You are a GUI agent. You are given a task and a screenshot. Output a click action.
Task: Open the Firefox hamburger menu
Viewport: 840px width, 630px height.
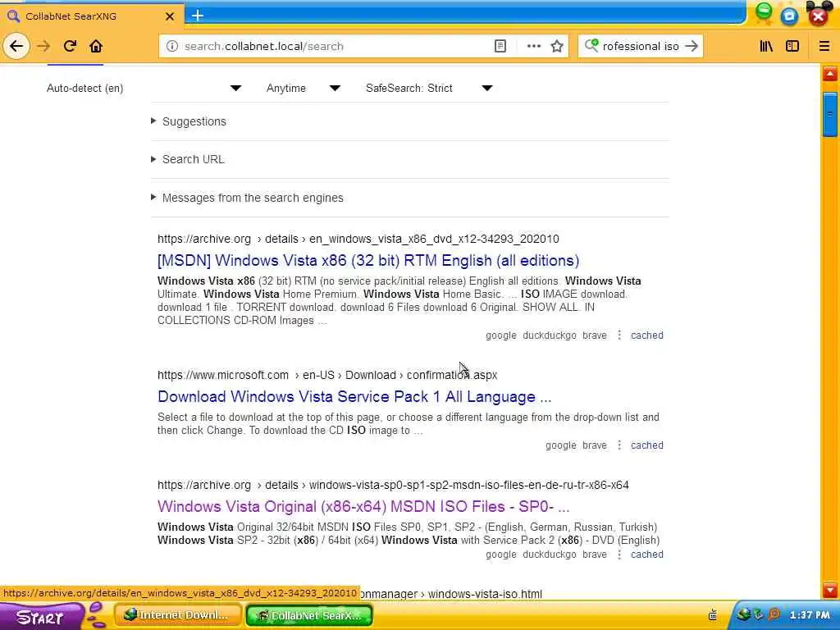click(824, 46)
